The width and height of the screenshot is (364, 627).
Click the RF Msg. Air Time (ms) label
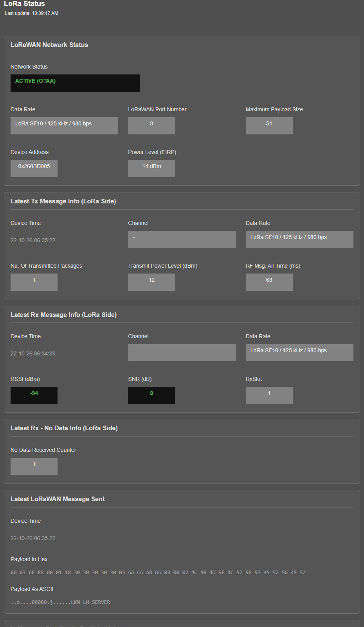[273, 266]
